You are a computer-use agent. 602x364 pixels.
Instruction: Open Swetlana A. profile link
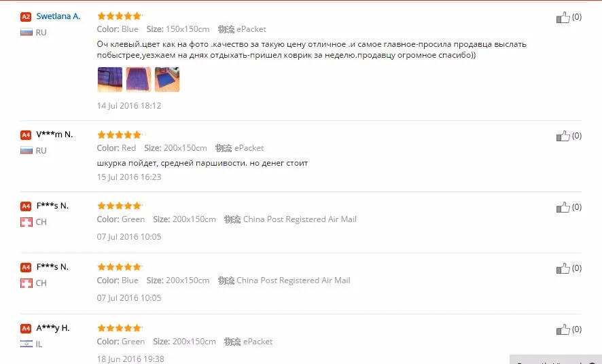(58, 16)
